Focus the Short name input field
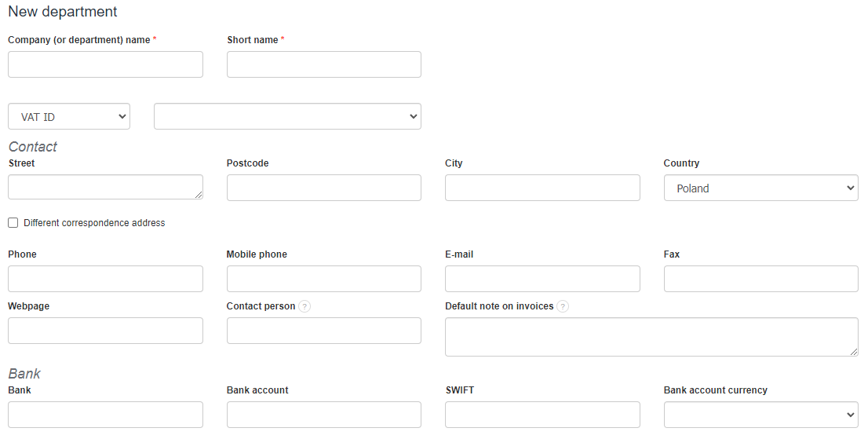Viewport: 868px width, 439px height. (323, 64)
